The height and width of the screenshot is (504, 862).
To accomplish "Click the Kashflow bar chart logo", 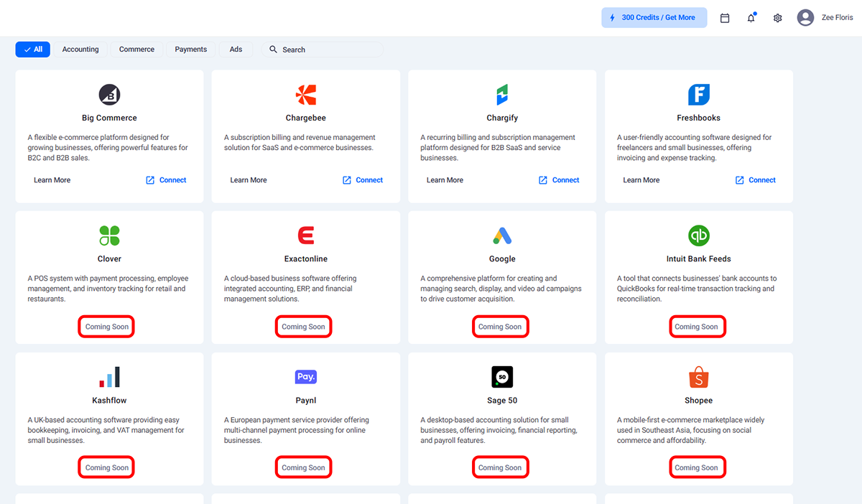I will pos(109,377).
